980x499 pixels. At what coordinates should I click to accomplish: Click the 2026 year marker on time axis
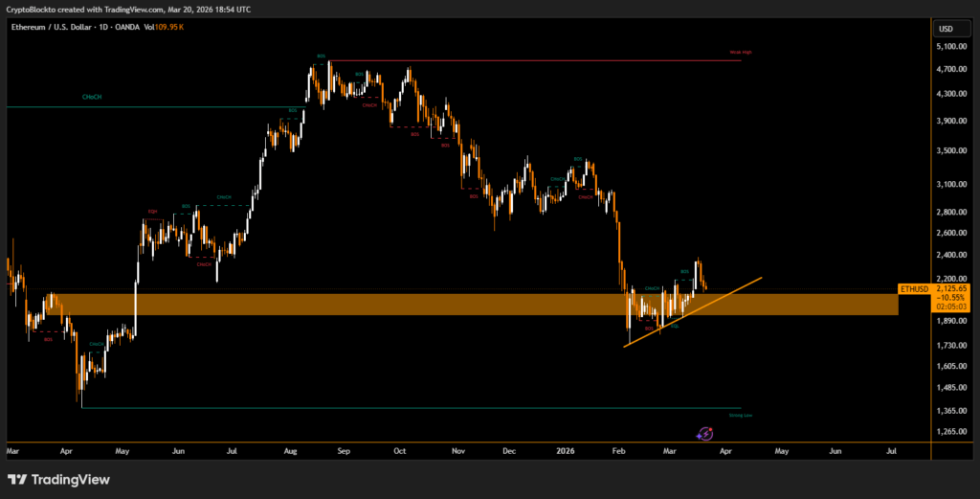(x=563, y=448)
